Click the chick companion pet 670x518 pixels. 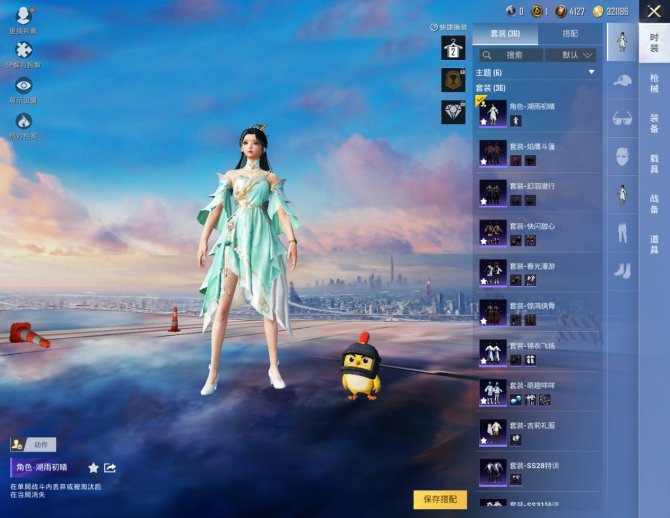click(361, 367)
